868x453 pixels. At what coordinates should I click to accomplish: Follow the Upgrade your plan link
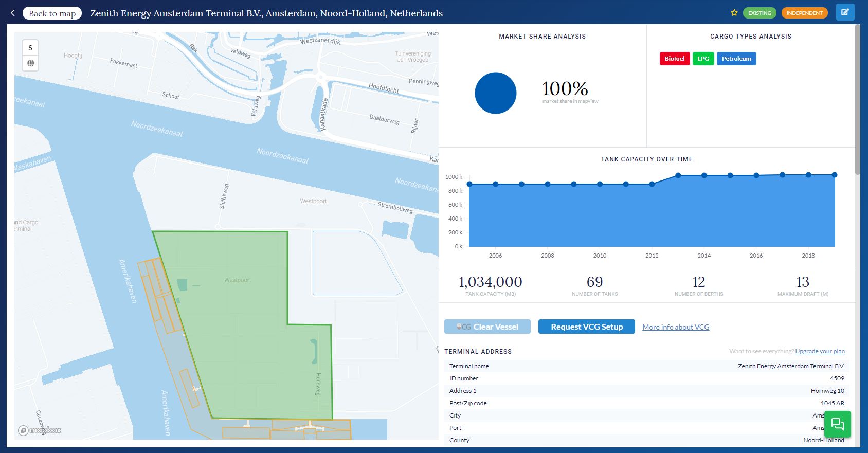click(x=820, y=351)
